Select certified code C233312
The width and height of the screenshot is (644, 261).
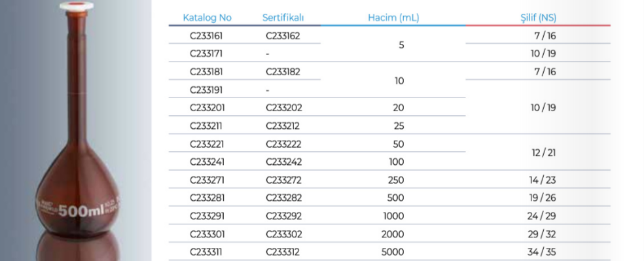(283, 252)
